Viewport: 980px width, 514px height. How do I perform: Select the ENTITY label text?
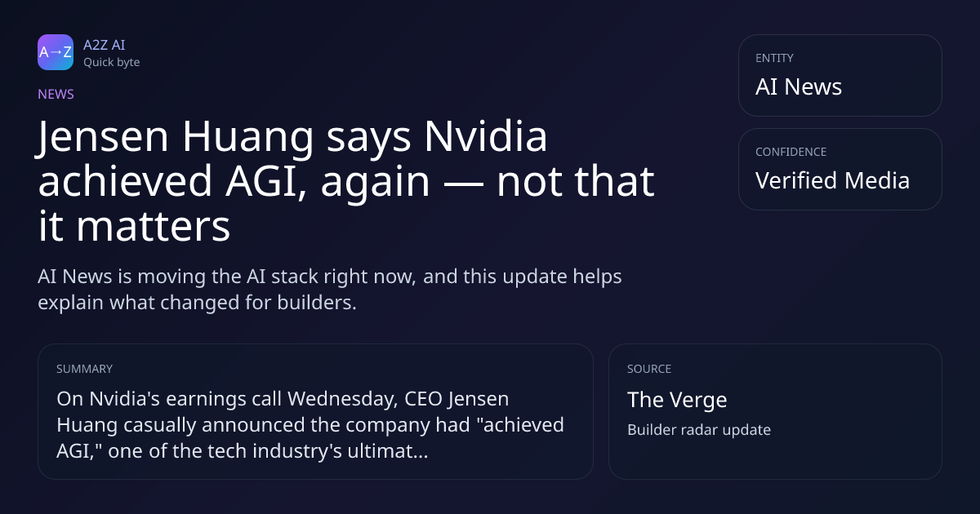coord(774,58)
